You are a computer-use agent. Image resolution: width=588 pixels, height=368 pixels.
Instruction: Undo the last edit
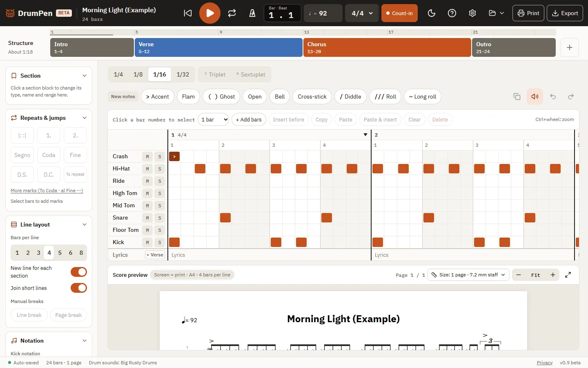(x=553, y=96)
